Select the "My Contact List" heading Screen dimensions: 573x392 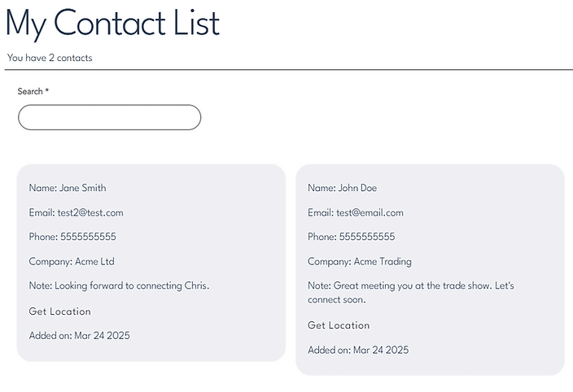112,24
